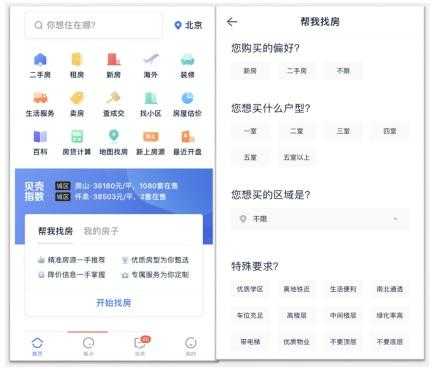Tap the back arrow on 帮我找房 page
The image size is (433, 369).
232,22
